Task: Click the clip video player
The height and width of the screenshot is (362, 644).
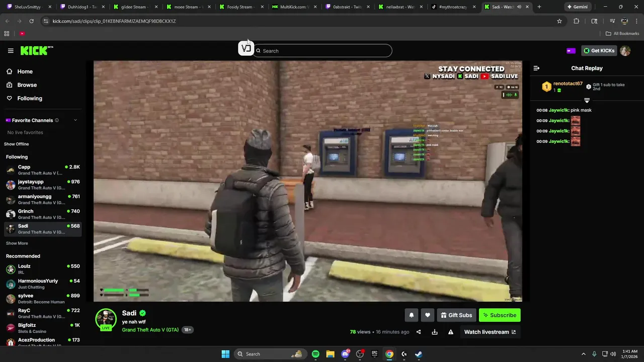Action: pos(308,181)
